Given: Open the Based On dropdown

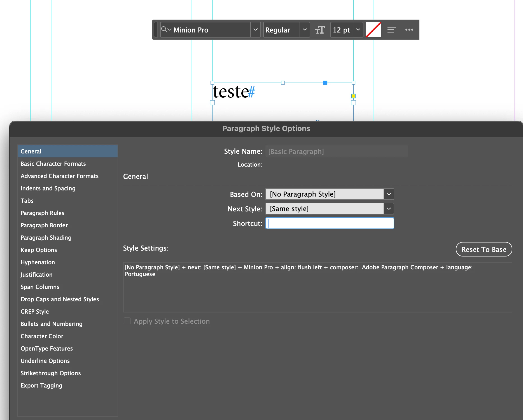Looking at the screenshot, I should pos(389,194).
